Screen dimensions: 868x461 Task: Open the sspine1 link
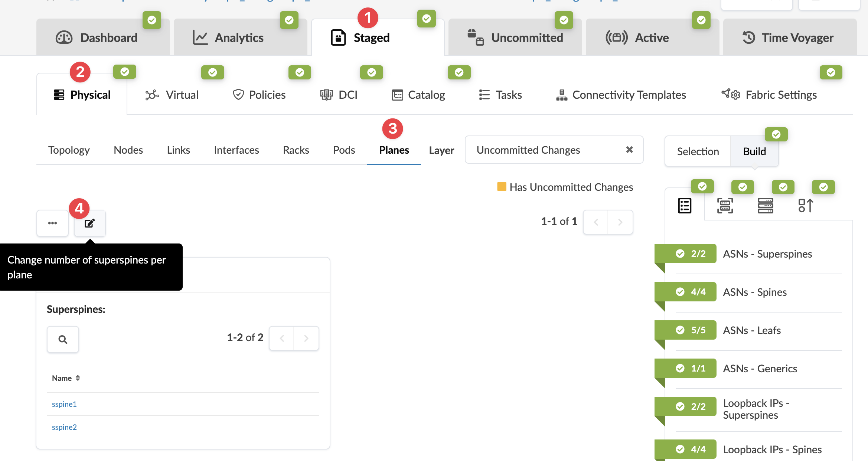(x=64, y=404)
